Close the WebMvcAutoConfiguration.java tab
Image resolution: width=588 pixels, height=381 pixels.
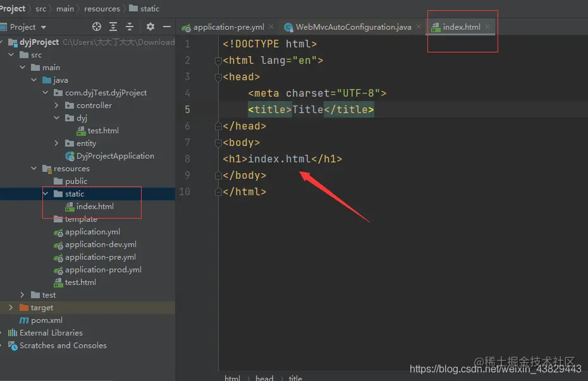418,27
